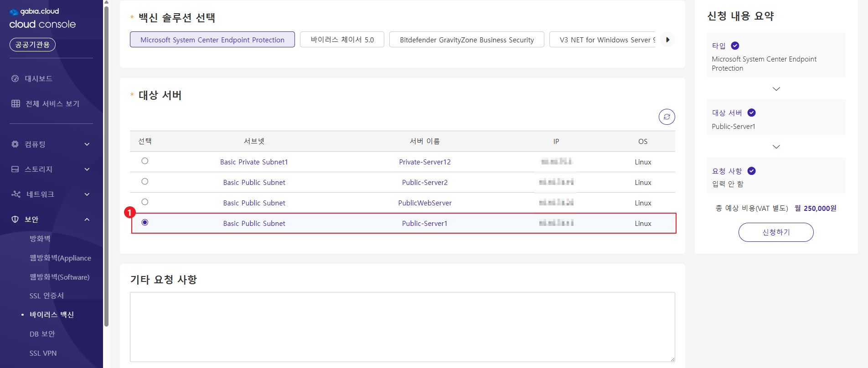Screen dimensions: 868x368
Task: Open 바이러스 백신 submenu item
Action: coord(52,315)
